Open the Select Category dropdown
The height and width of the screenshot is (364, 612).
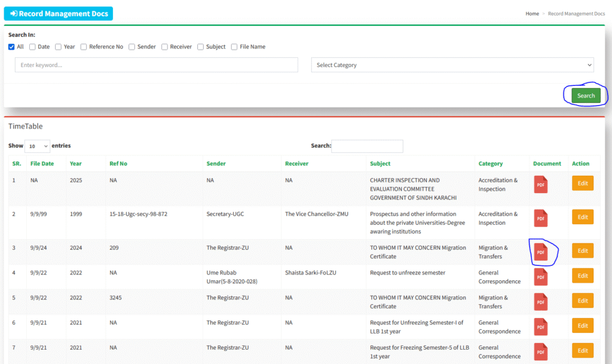452,65
